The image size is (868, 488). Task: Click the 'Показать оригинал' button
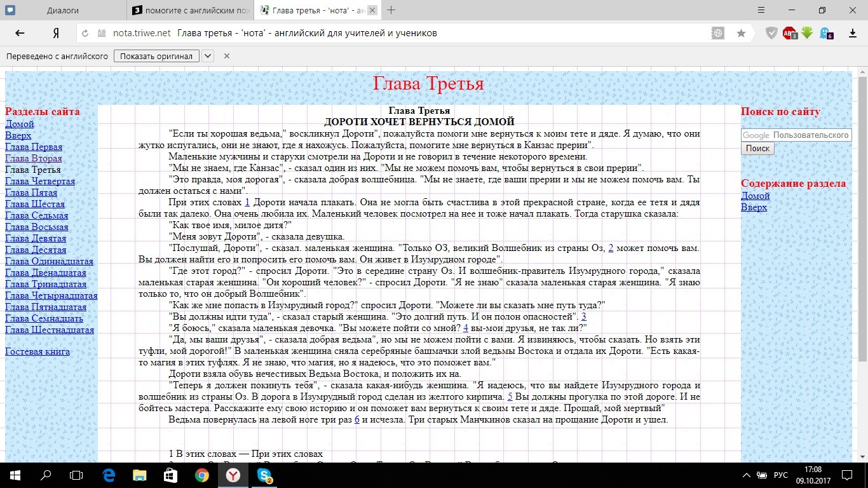point(156,56)
